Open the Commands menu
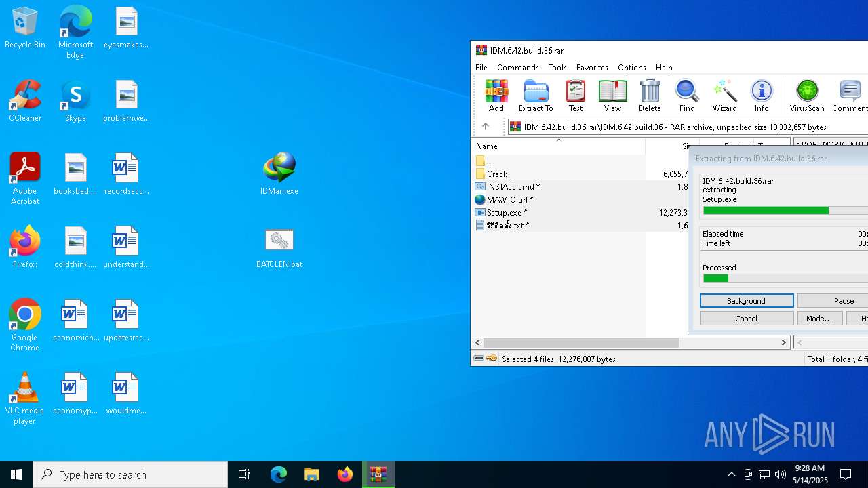 [x=518, y=68]
